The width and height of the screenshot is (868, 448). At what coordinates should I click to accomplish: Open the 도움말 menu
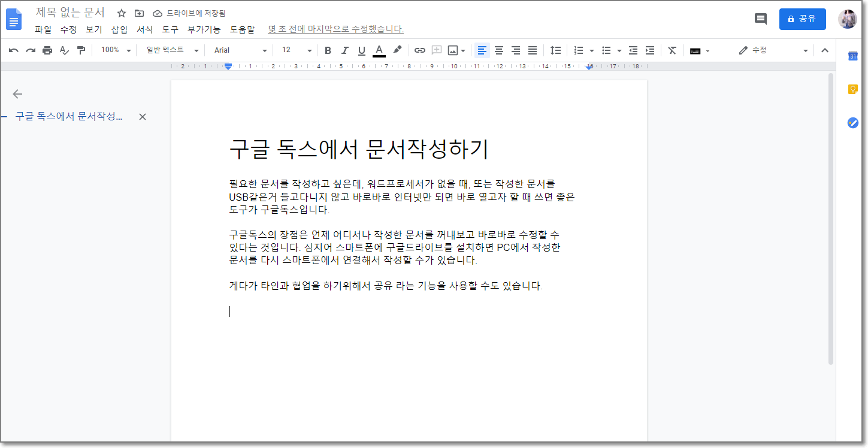pos(242,29)
